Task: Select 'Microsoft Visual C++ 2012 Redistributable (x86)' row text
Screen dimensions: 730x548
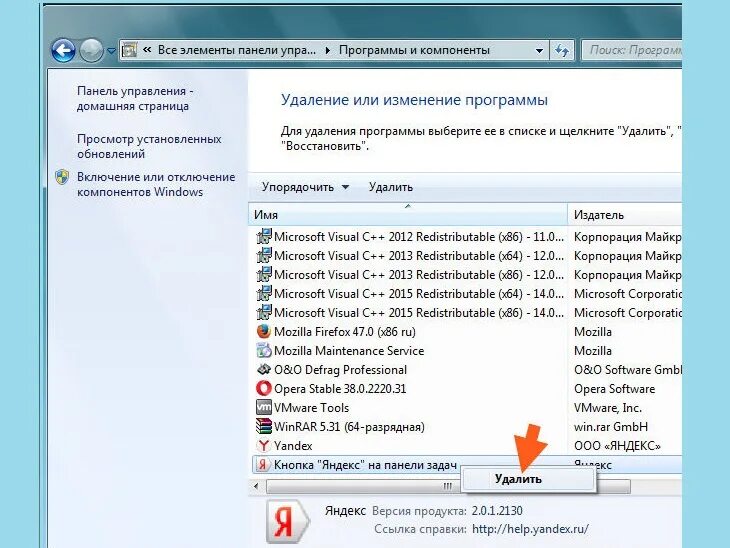Action: (419, 237)
